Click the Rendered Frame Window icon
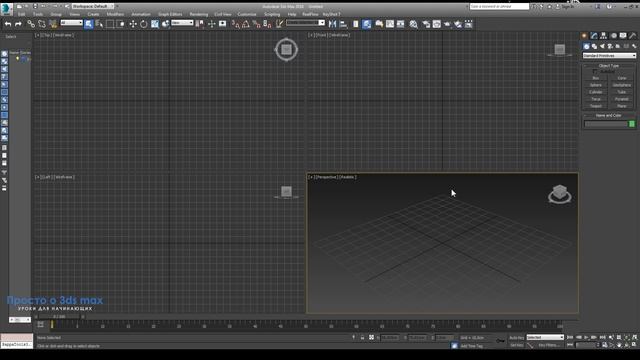The width and height of the screenshot is (640, 360). coord(437,24)
